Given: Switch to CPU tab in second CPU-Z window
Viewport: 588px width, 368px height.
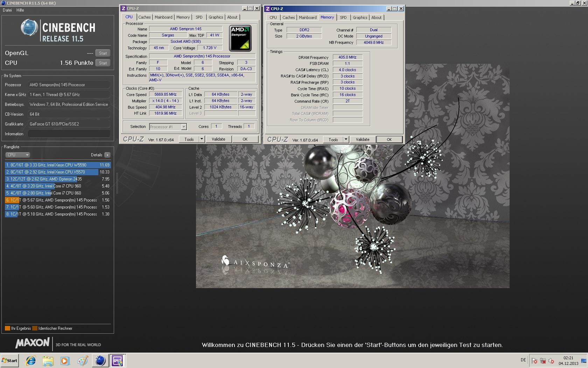Looking at the screenshot, I should point(273,18).
